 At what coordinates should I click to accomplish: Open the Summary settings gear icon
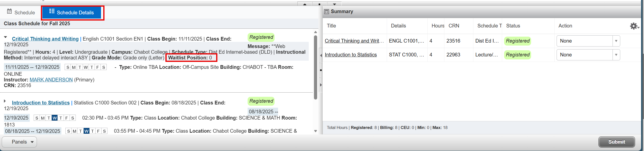[634, 26]
